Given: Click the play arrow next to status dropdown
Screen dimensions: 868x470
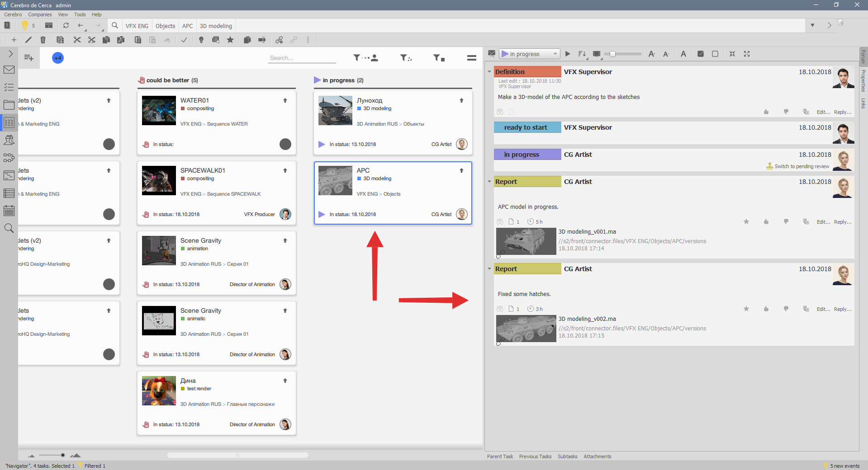Looking at the screenshot, I should [x=568, y=54].
